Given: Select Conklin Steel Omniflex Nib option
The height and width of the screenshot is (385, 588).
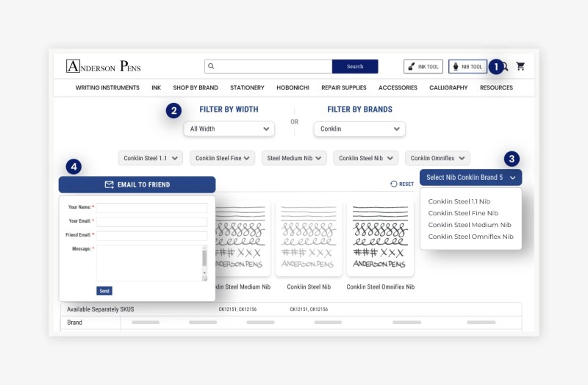Looking at the screenshot, I should (470, 236).
